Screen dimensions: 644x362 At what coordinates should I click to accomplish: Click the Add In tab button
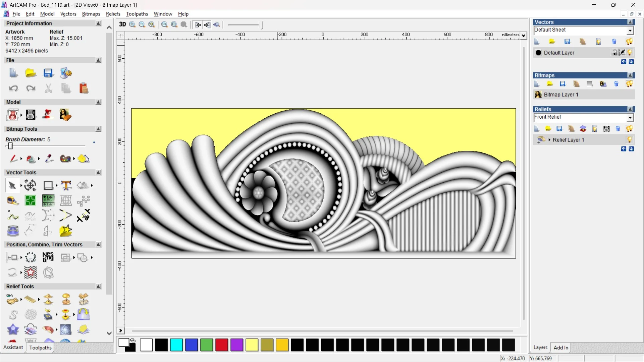561,348
